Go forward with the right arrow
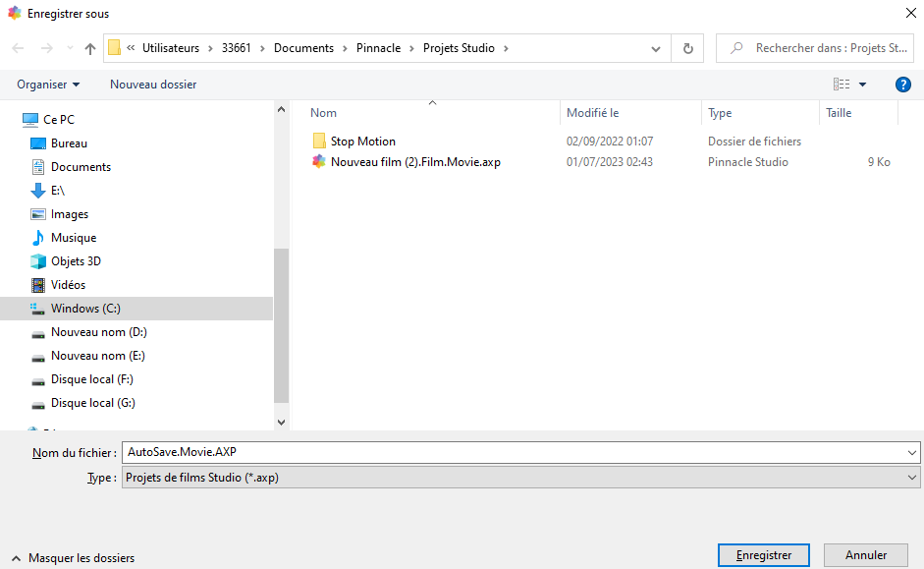 [46, 48]
